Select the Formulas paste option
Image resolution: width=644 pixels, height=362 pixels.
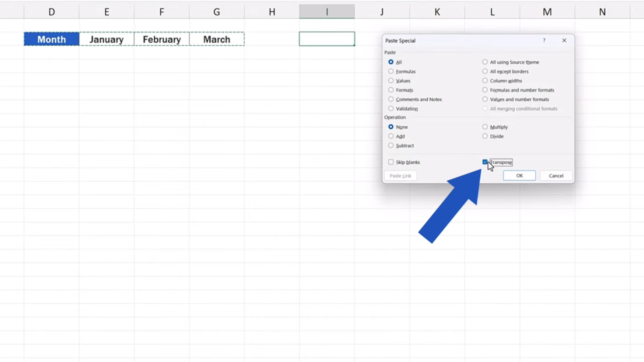pos(391,71)
